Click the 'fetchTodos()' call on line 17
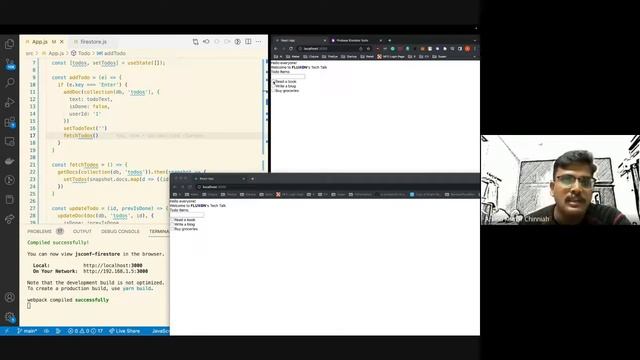640x360 pixels. pyautogui.click(x=81, y=136)
